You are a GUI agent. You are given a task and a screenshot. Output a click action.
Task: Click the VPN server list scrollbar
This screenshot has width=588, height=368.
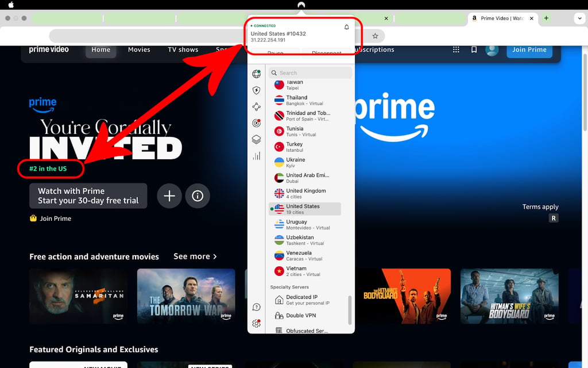click(x=350, y=310)
